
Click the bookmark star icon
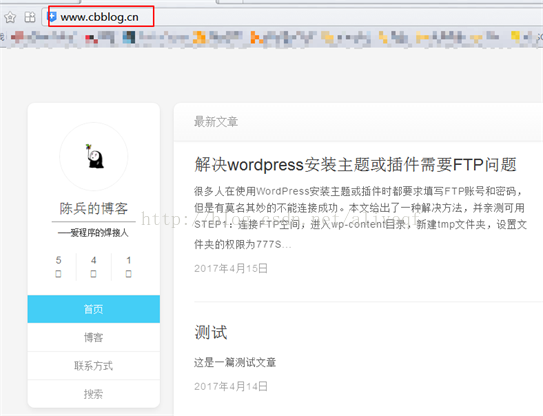(x=10, y=17)
